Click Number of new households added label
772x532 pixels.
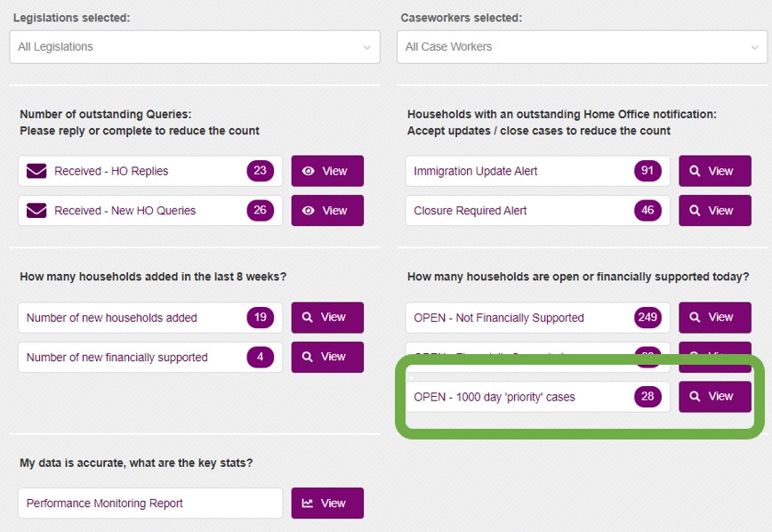point(112,318)
